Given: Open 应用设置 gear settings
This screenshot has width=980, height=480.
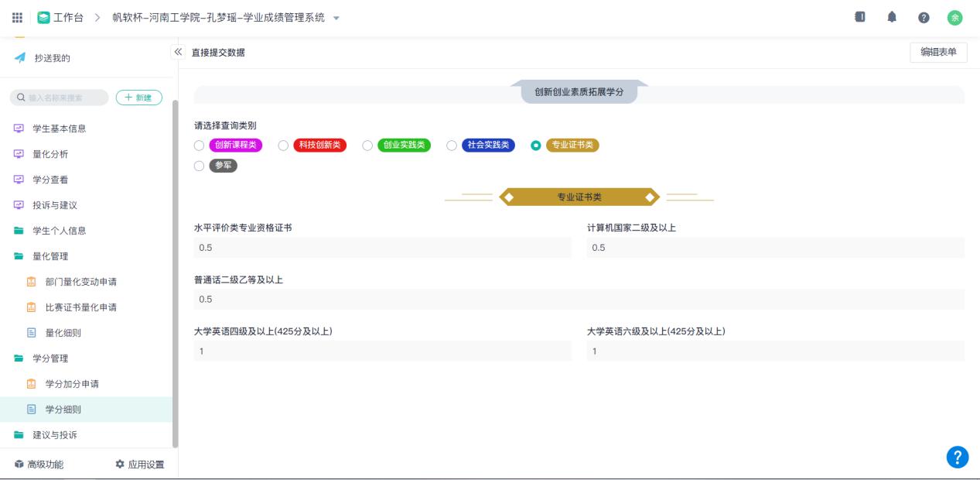Looking at the screenshot, I should click(x=139, y=465).
